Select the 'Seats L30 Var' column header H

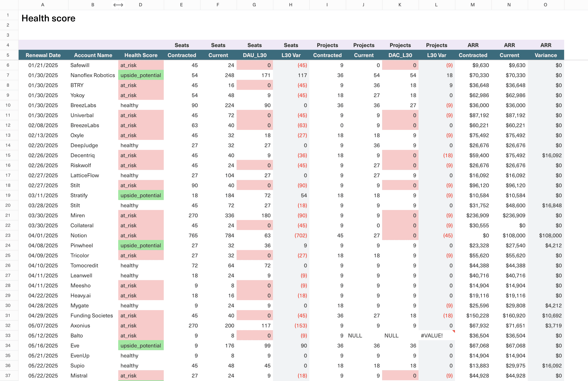click(x=291, y=55)
